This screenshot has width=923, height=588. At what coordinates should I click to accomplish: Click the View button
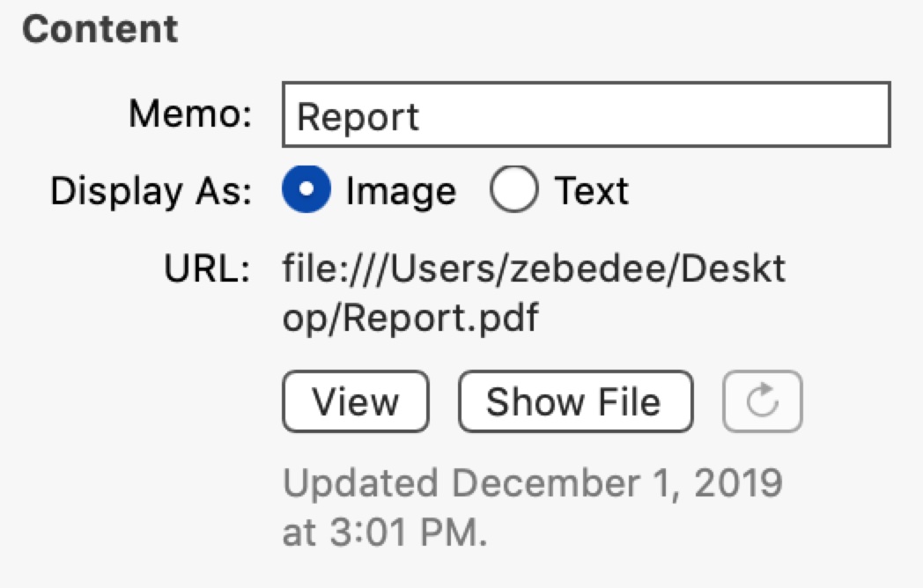coord(356,401)
